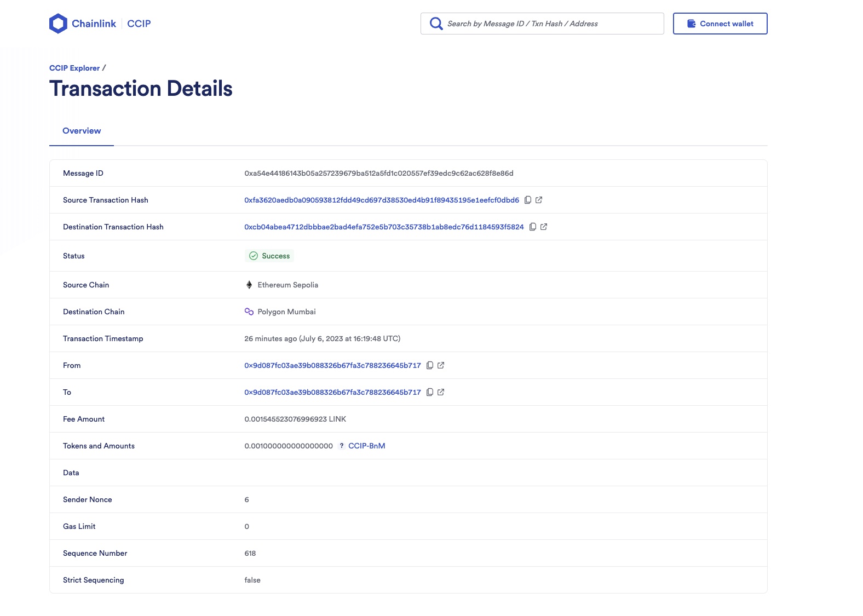Copy the Source Transaction Hash
Screen dimensions: 863x616
(x=528, y=200)
